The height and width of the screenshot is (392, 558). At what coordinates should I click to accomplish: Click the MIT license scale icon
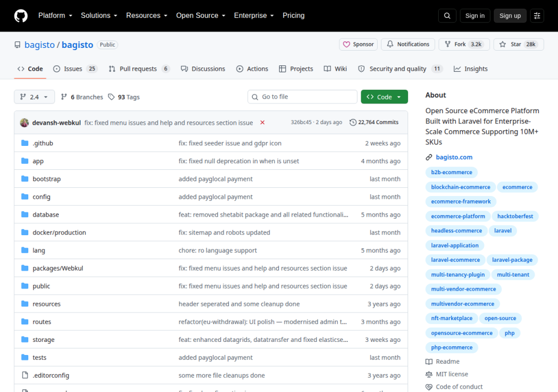tap(429, 374)
